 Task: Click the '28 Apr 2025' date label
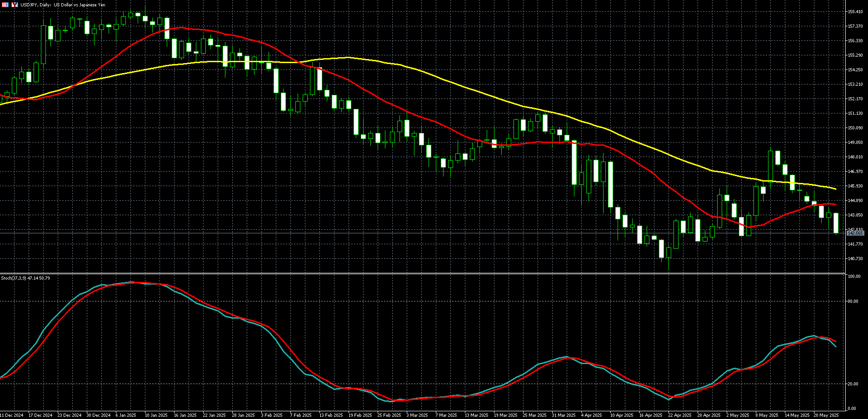click(709, 415)
